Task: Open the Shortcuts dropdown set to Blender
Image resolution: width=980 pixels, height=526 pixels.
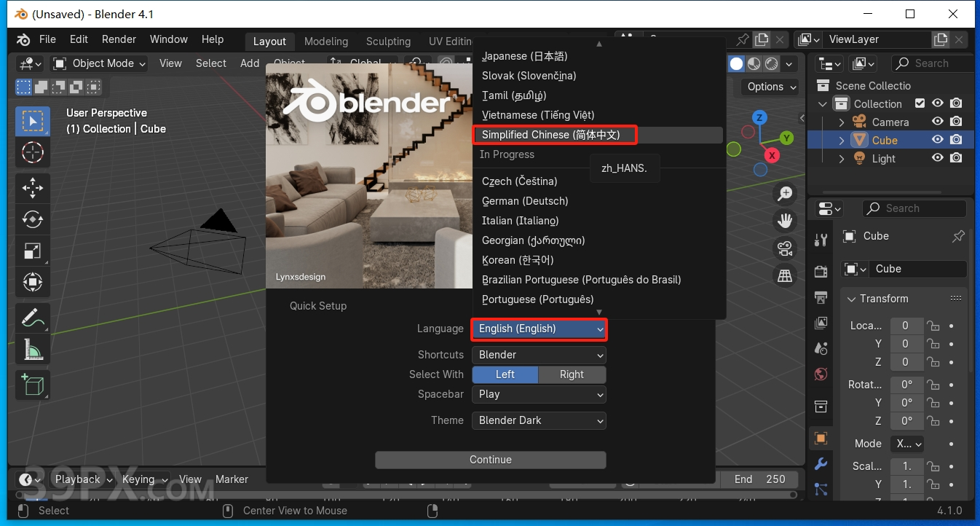Action: click(539, 355)
